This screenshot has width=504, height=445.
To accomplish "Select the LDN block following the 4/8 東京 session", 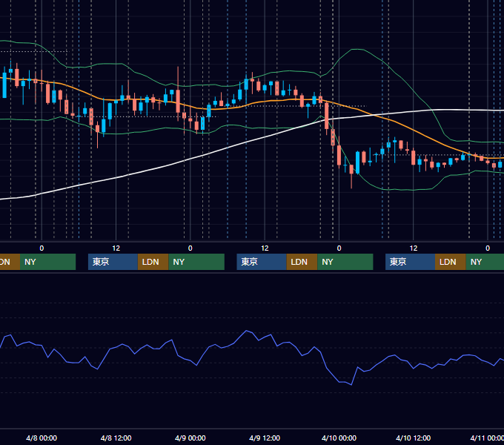I will 153,262.
